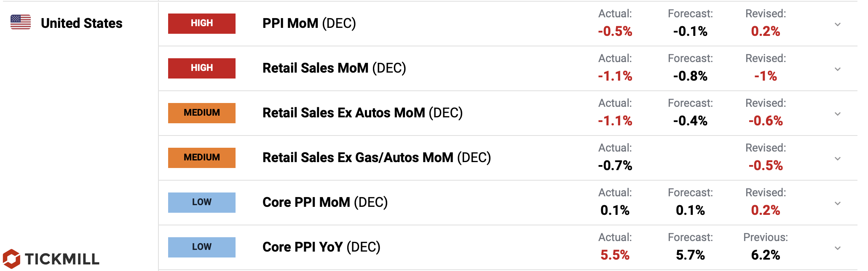
Task: Click MEDIUM badge for Retail Sales Ex Autos
Action: [x=202, y=113]
